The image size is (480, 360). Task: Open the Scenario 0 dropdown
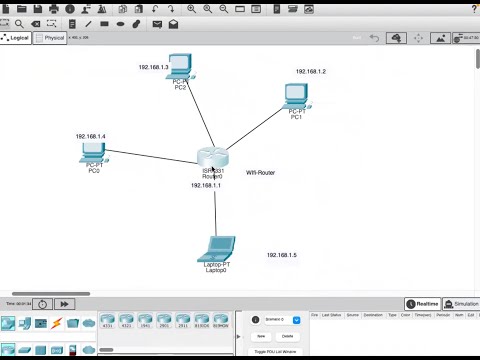[296, 320]
